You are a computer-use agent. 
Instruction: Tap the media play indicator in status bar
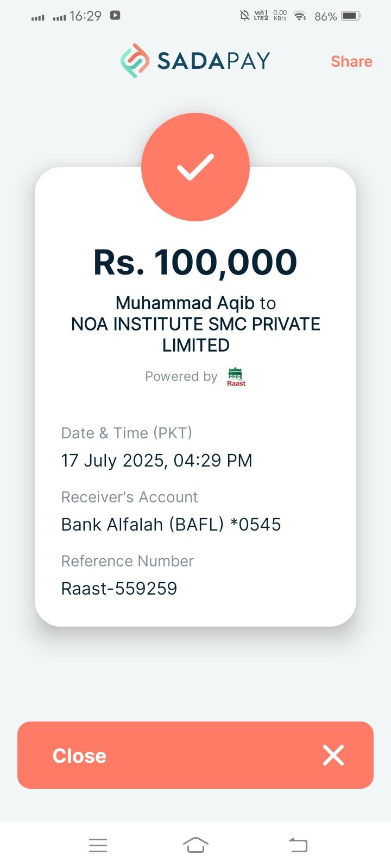115,16
